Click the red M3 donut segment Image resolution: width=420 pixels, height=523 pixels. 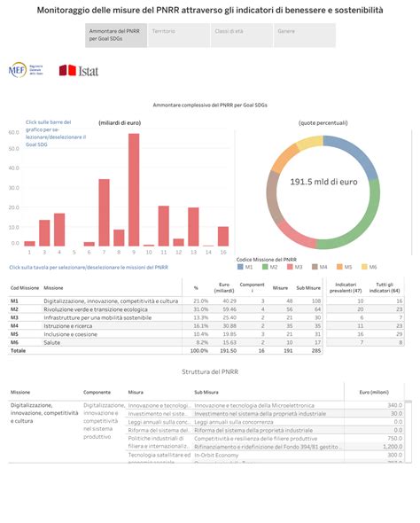click(295, 236)
